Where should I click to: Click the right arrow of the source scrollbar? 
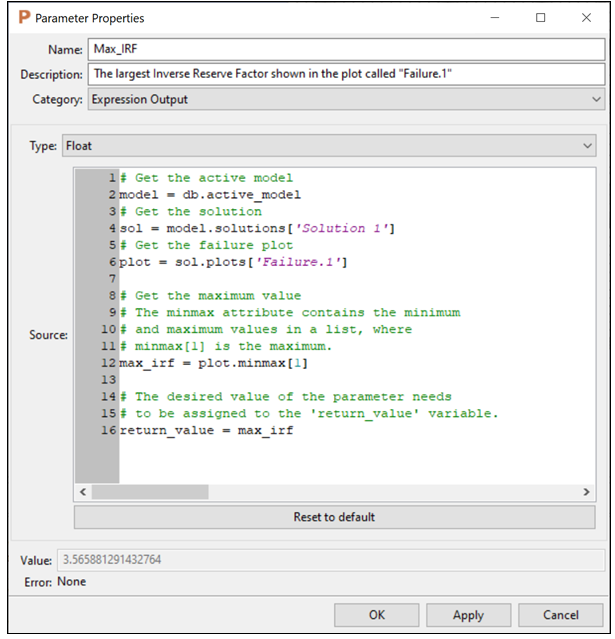(586, 492)
